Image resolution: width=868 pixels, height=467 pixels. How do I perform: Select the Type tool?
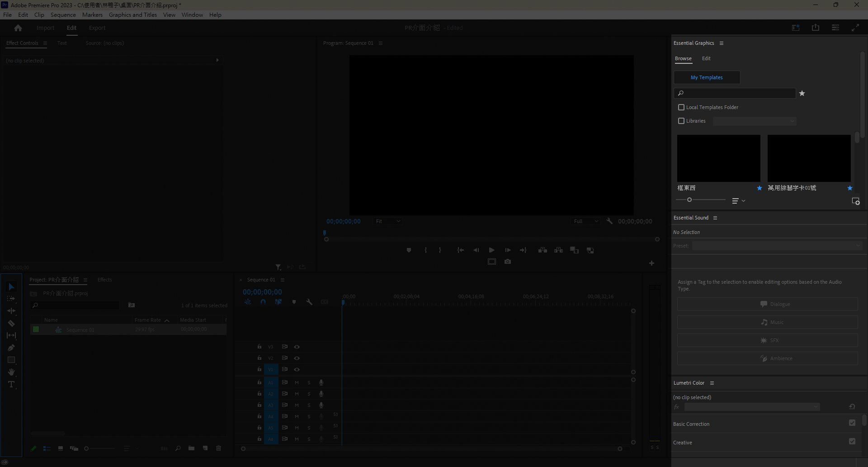point(11,385)
